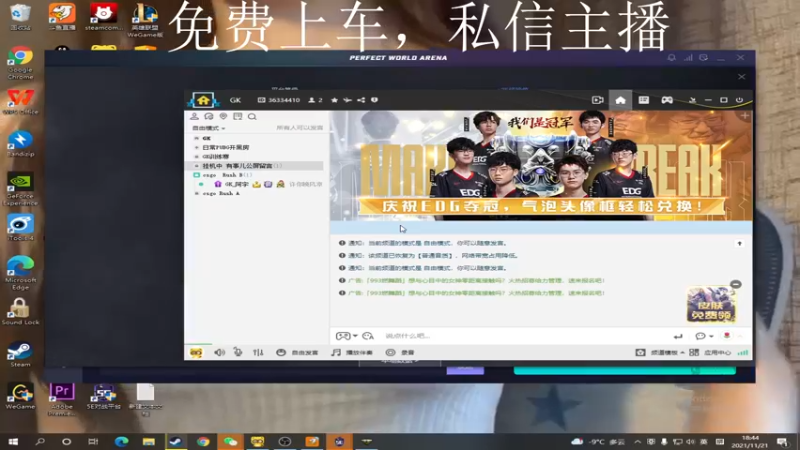Expand the up caret next to flower icon
This screenshot has width=800, height=450.
pyautogui.click(x=740, y=336)
